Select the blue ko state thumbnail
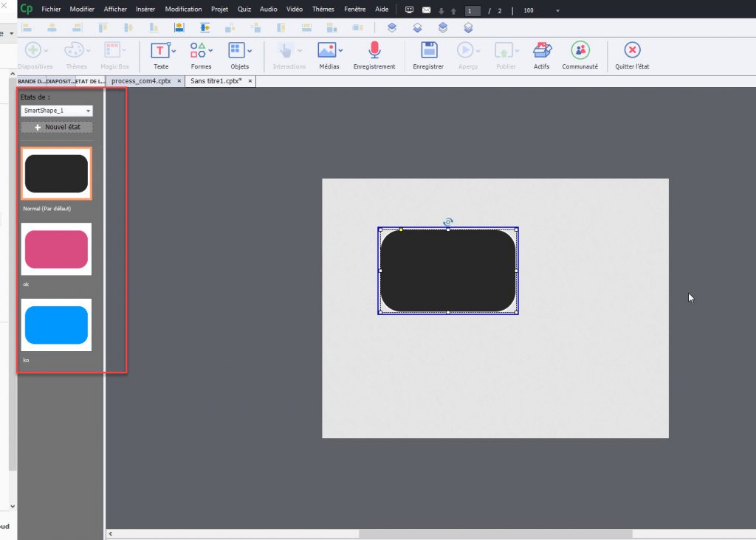Image resolution: width=756 pixels, height=540 pixels. point(56,325)
